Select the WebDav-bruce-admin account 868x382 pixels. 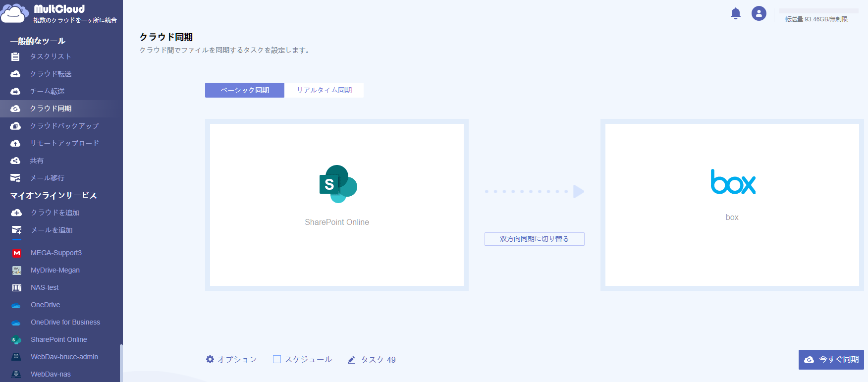point(64,357)
